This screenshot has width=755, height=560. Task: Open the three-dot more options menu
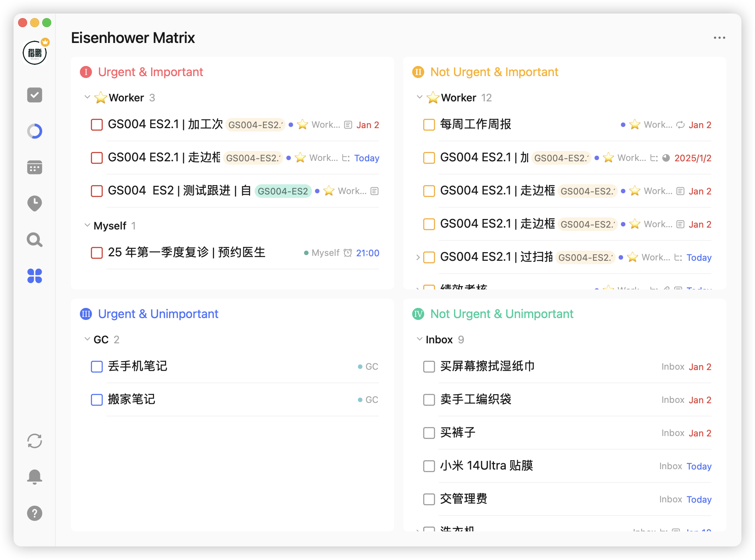[719, 38]
